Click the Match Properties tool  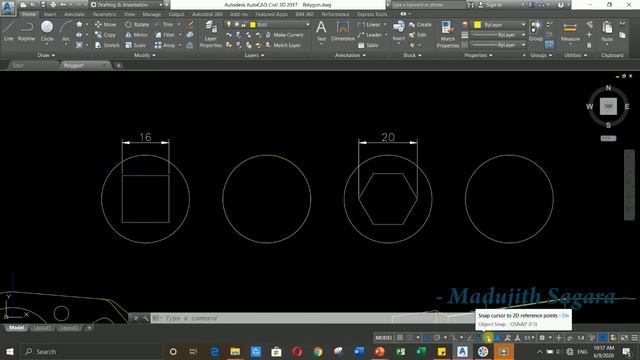(448, 35)
